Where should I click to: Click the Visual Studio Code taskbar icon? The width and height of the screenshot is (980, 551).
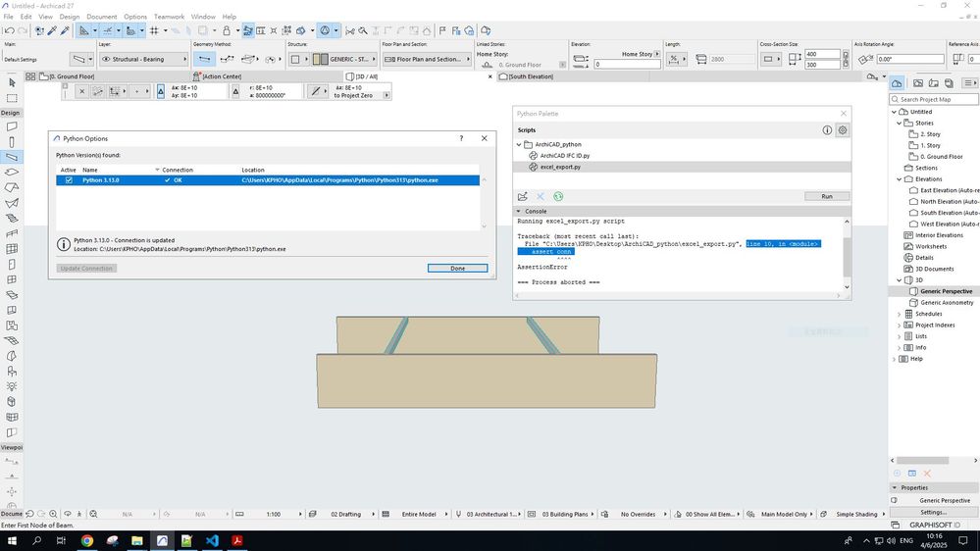[212, 540]
